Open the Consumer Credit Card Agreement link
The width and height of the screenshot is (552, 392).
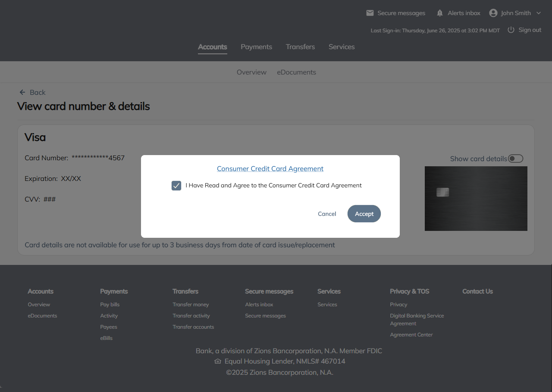270,169
